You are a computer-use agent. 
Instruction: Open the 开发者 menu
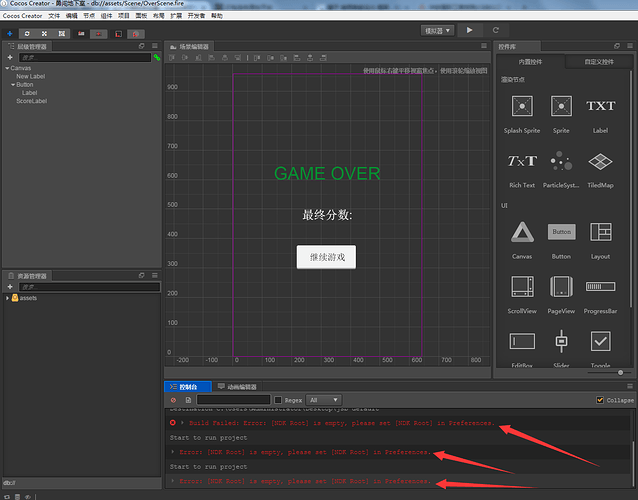click(x=197, y=16)
